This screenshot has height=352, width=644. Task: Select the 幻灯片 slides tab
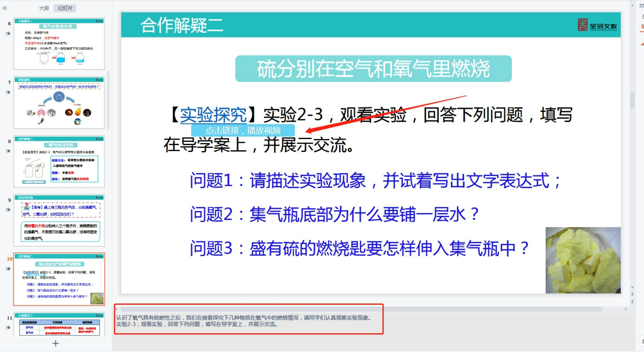[x=65, y=8]
